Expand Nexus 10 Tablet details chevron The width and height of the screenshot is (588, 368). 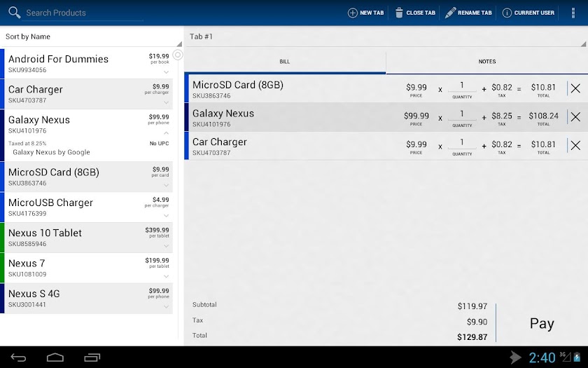pyautogui.click(x=166, y=246)
